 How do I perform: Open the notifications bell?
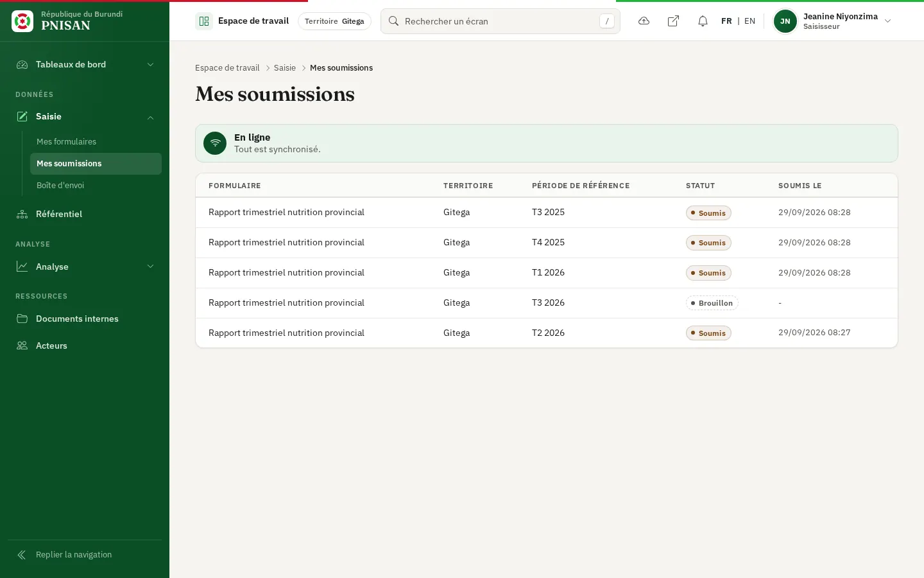coord(703,21)
